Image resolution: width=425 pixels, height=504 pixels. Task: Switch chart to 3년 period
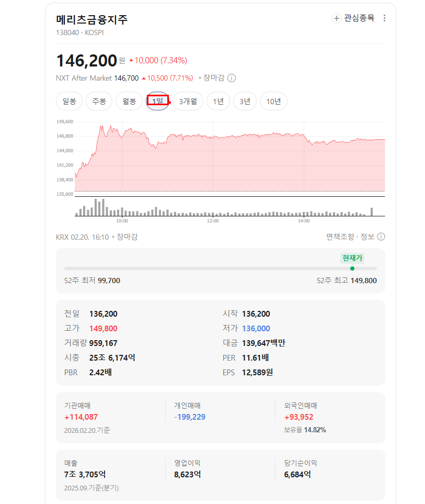click(245, 101)
